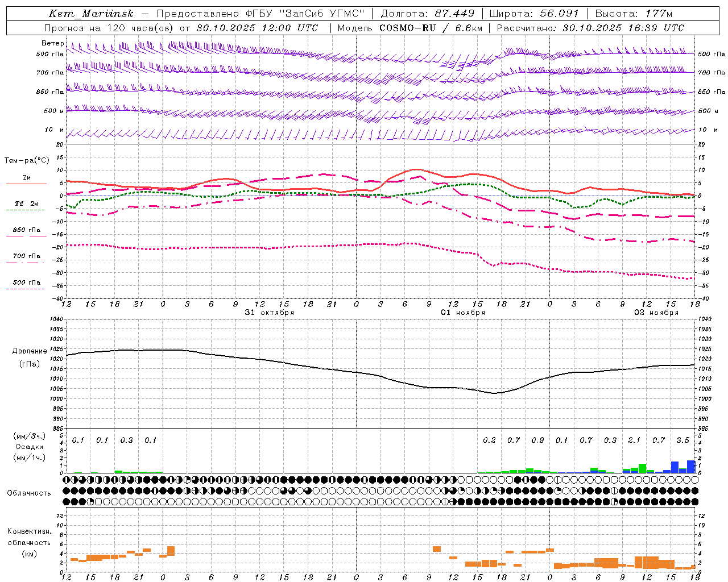Click the station name Kem_Mariinsk
The width and height of the screenshot is (728, 582).
click(x=91, y=14)
